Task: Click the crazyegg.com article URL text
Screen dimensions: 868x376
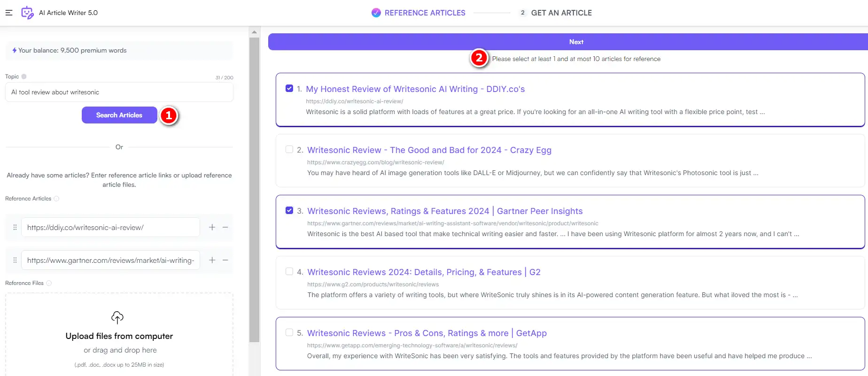Action: pos(376,162)
